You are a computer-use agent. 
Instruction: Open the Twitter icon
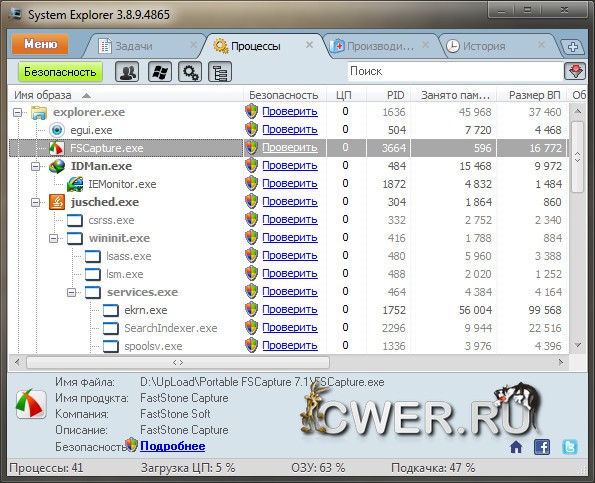click(x=570, y=447)
